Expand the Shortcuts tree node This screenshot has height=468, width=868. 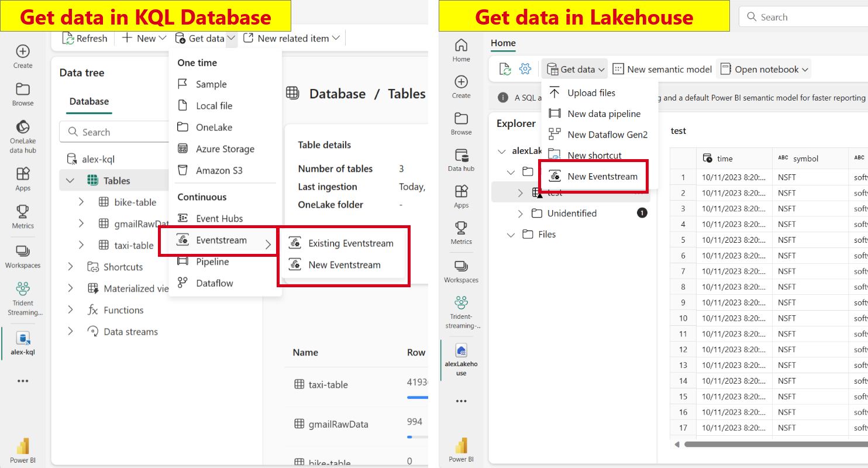click(x=70, y=267)
